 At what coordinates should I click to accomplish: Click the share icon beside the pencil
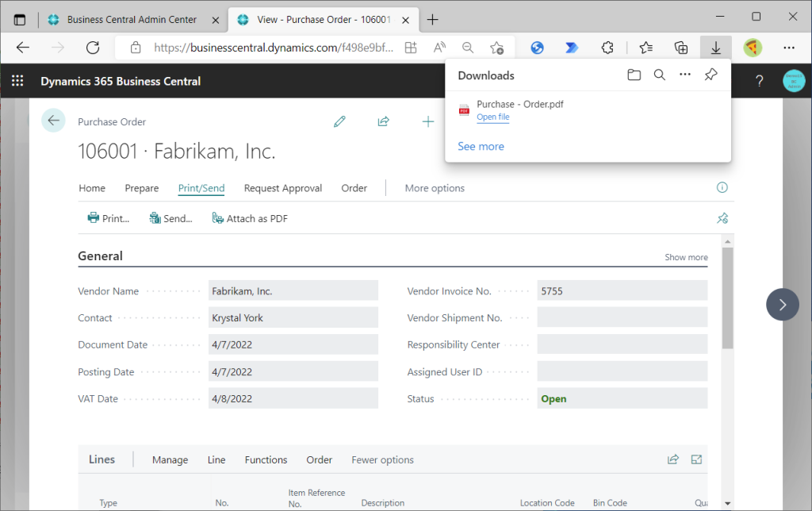pyautogui.click(x=383, y=121)
